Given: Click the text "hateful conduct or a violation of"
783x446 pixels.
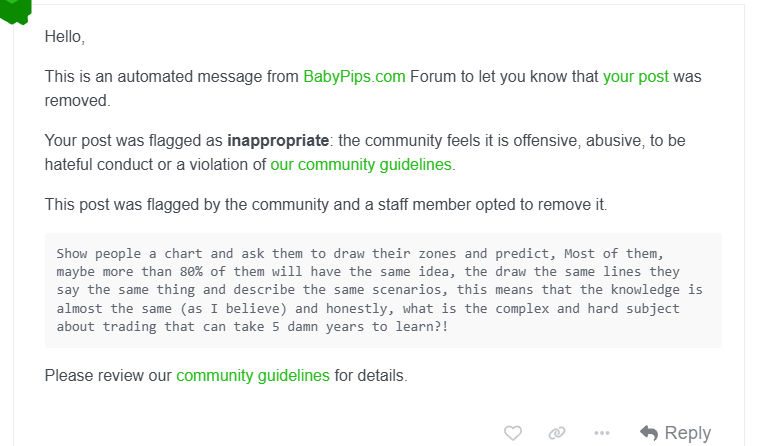Looking at the screenshot, I should pyautogui.click(x=155, y=164).
